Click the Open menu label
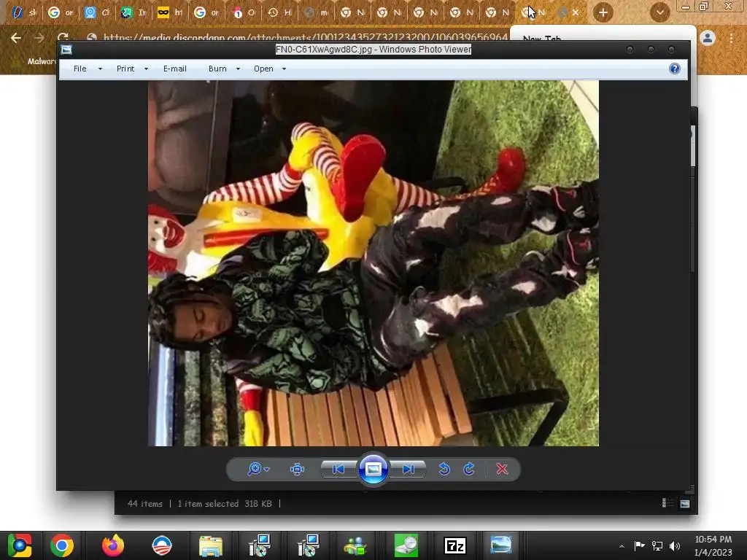747x560 pixels. click(263, 69)
